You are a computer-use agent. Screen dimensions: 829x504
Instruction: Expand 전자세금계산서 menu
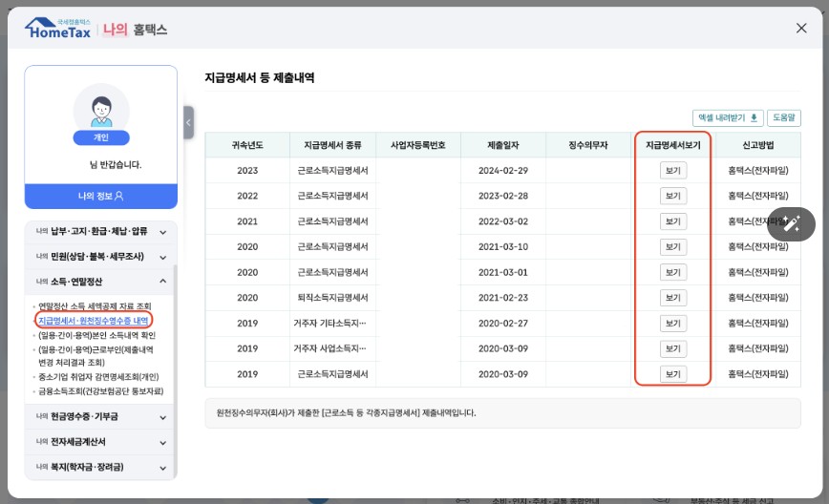100,442
